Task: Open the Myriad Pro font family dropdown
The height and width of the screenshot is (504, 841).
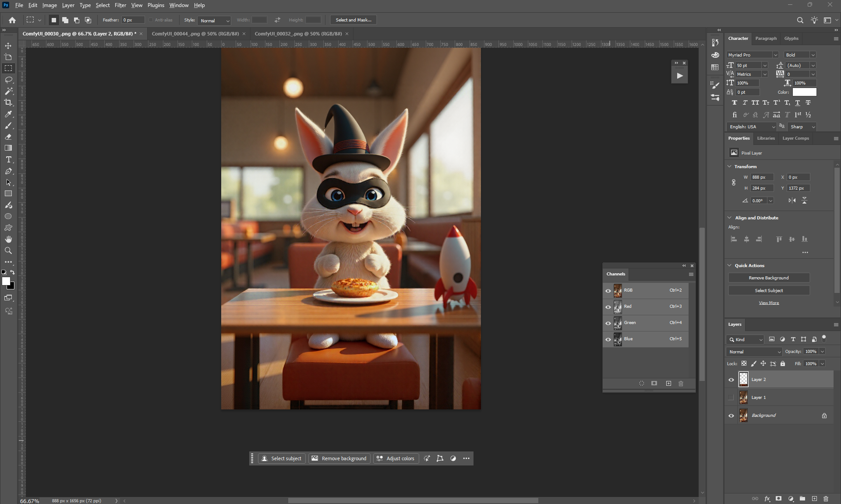Action: (775, 55)
